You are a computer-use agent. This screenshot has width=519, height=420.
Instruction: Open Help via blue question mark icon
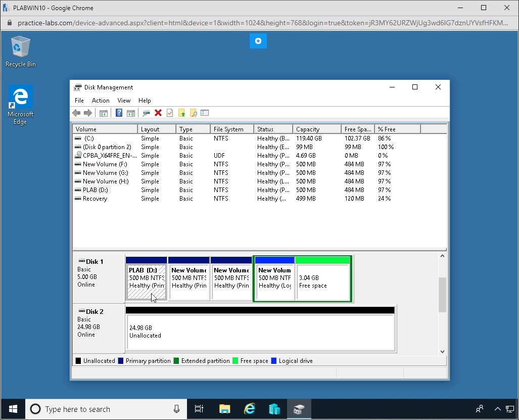pyautogui.click(x=119, y=113)
